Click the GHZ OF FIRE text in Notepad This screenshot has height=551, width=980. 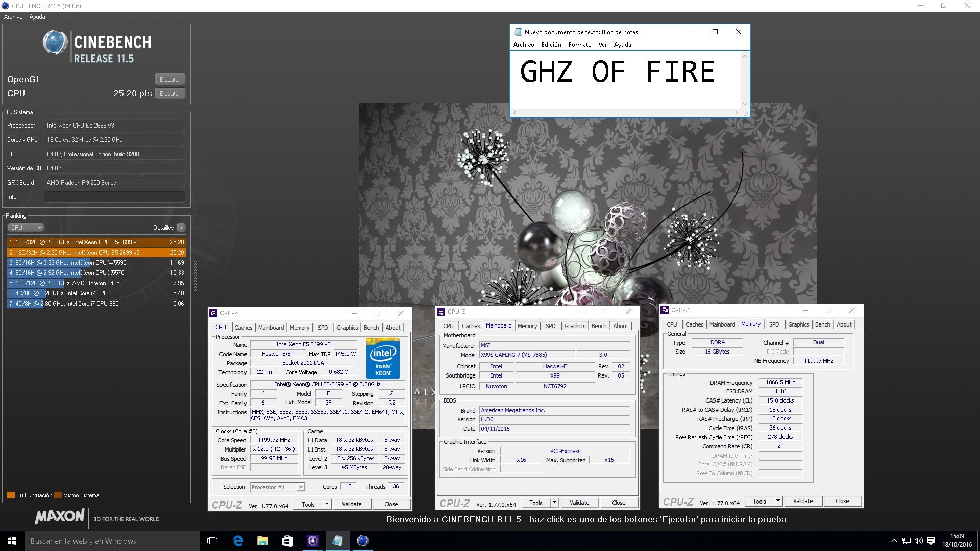point(617,71)
